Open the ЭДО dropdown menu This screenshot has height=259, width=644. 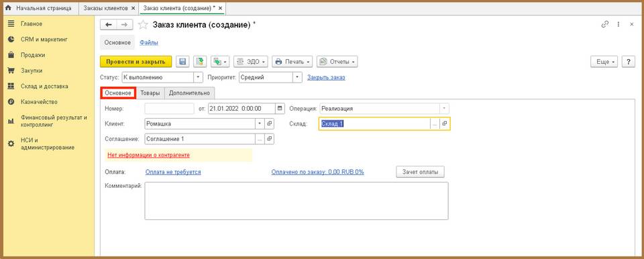click(x=251, y=62)
